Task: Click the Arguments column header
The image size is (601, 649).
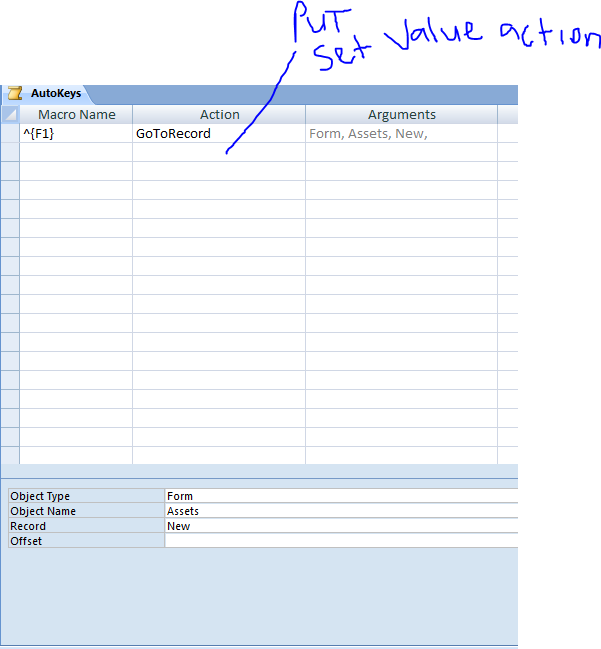Action: pos(401,115)
